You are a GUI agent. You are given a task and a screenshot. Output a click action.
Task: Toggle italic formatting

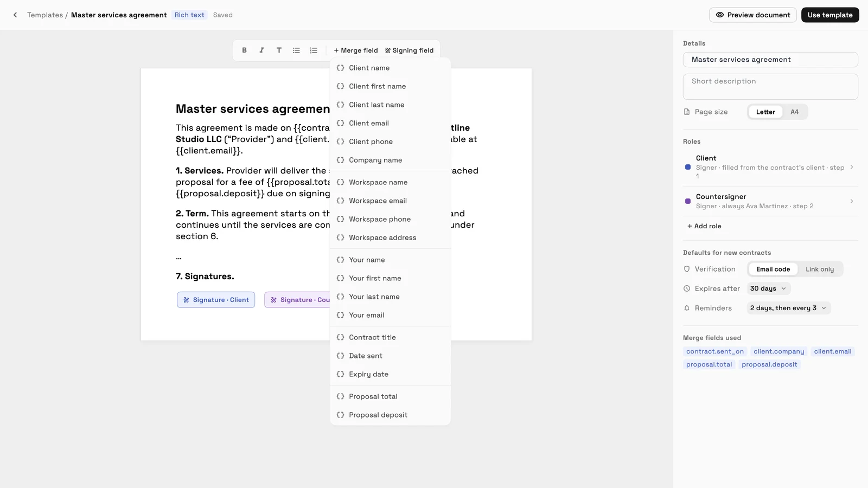tap(261, 50)
